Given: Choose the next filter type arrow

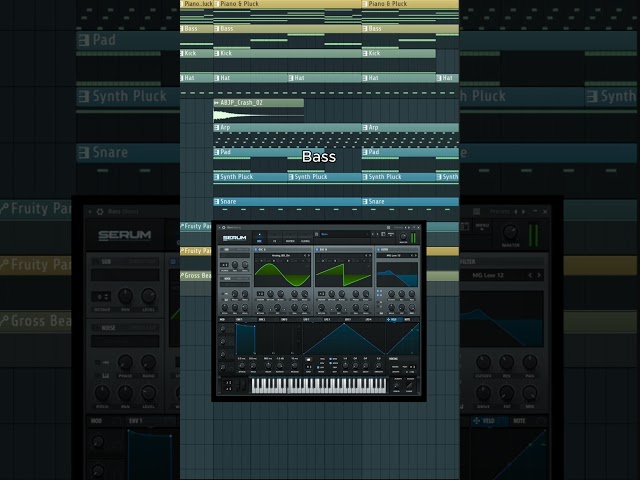Looking at the screenshot, I should click(x=416, y=256).
